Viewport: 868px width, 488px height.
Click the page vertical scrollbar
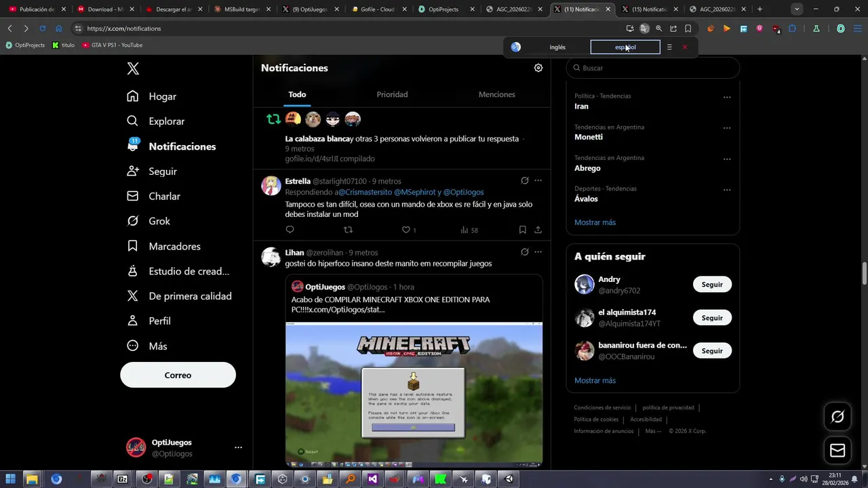[864, 274]
